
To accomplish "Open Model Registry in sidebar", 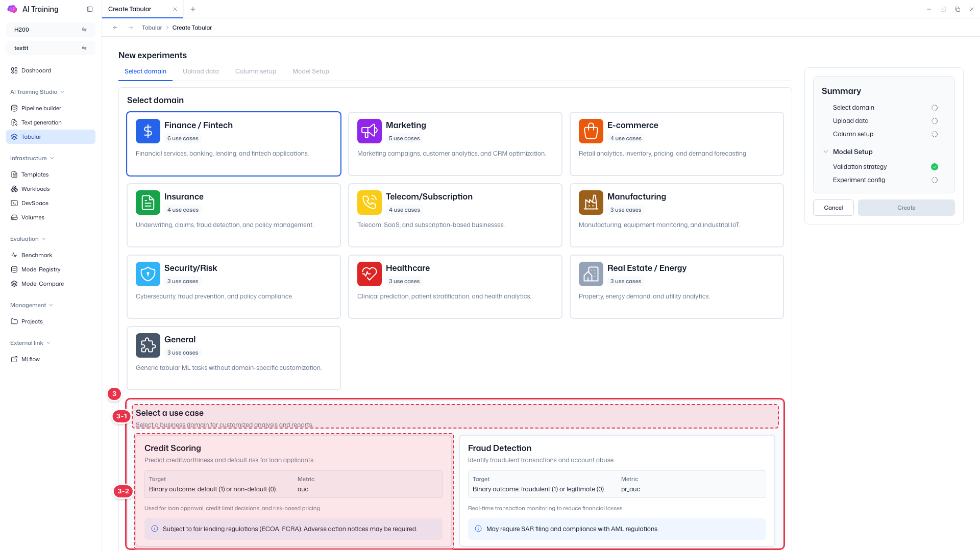I will point(51,269).
